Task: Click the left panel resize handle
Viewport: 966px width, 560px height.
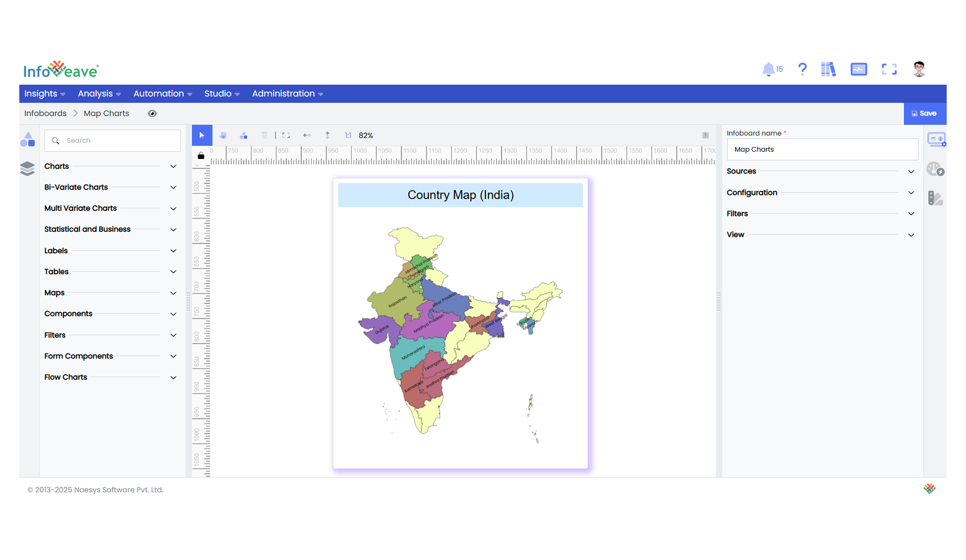Action: tap(188, 302)
